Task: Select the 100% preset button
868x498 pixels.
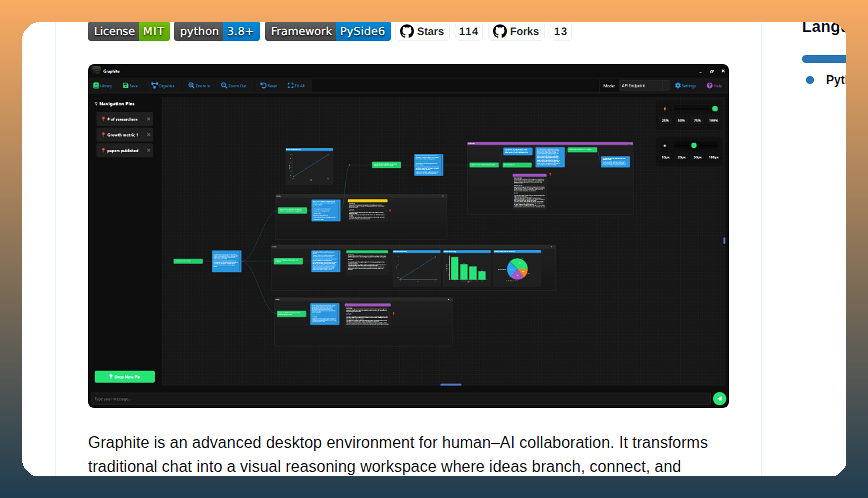Action: pos(714,120)
